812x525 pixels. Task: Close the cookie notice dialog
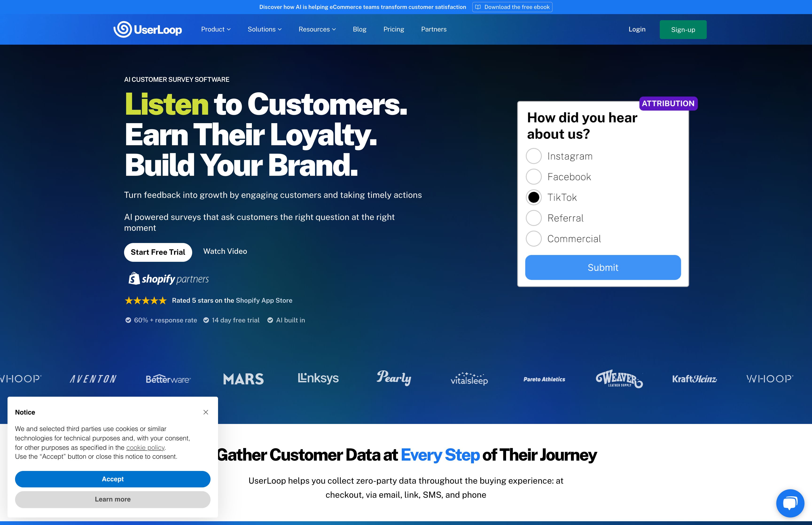[205, 412]
